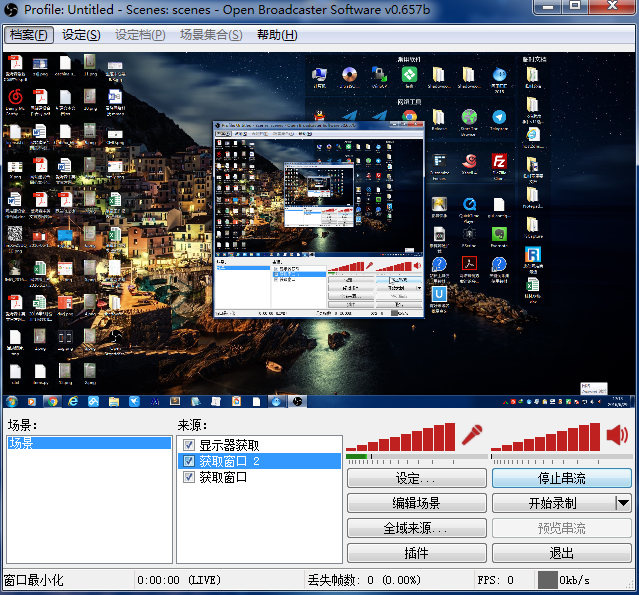Click the Excel file icon below R icon

coord(532,285)
